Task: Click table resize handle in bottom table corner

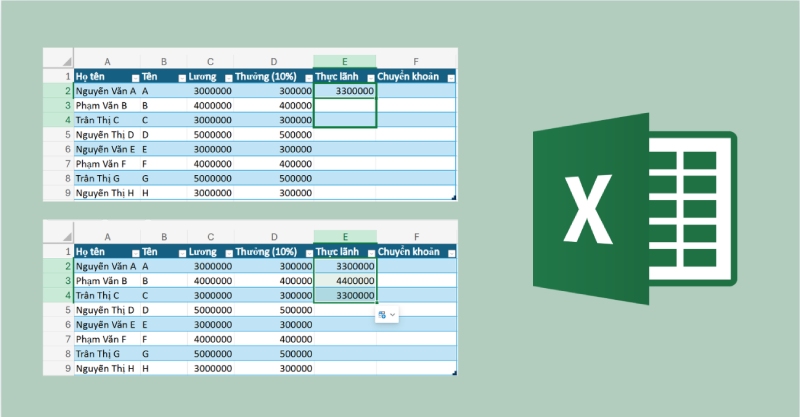Action: (454, 373)
